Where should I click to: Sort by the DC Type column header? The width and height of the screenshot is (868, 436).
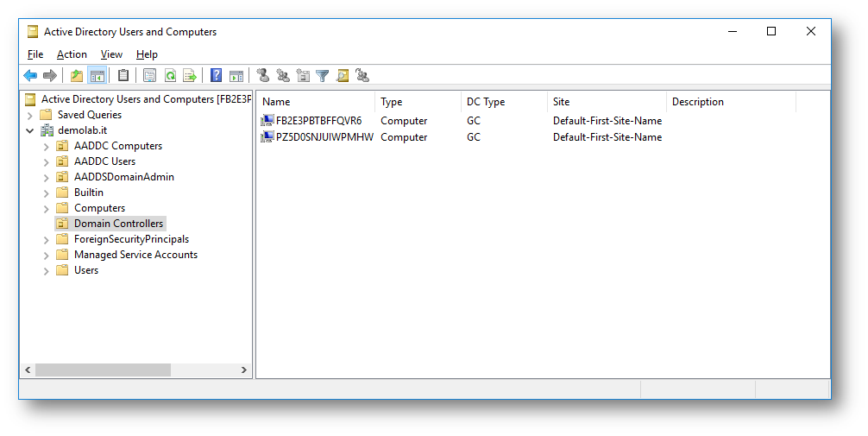tap(504, 102)
